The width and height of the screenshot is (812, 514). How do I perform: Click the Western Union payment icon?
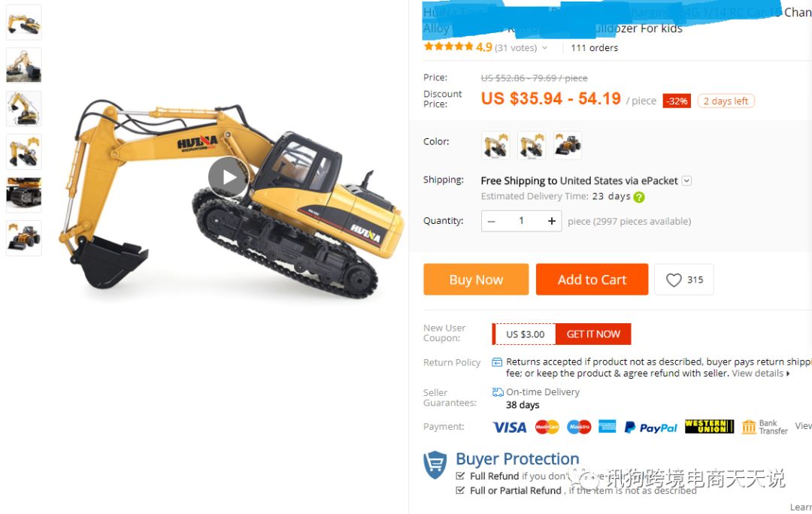coord(709,427)
